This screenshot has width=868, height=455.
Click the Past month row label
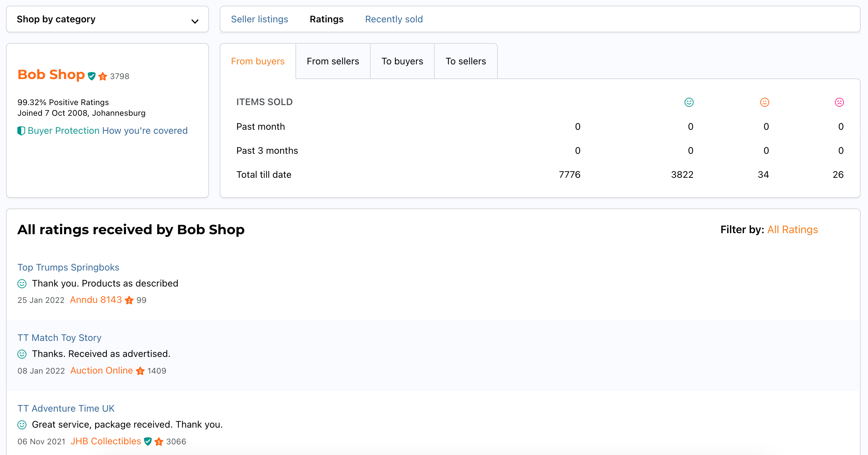[260, 127]
